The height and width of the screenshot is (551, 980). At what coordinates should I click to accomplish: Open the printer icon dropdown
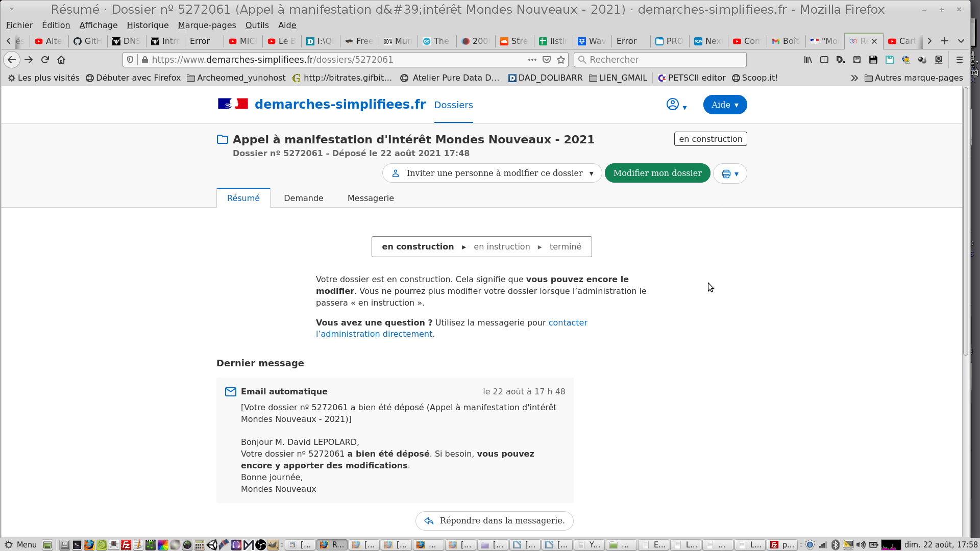tap(730, 173)
